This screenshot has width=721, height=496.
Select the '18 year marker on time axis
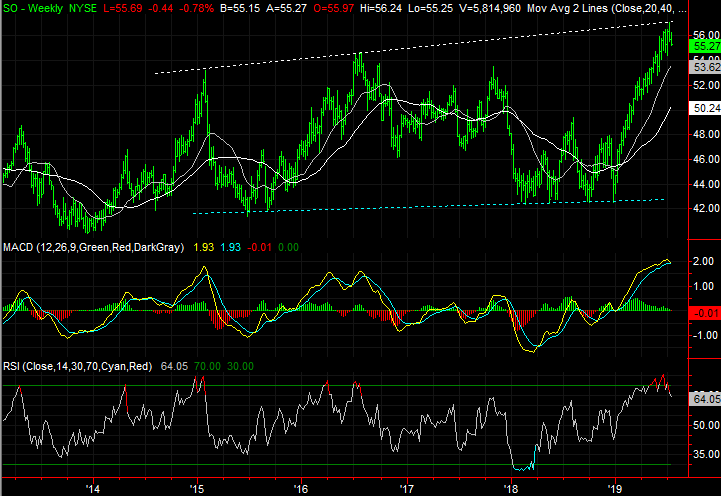(x=510, y=487)
